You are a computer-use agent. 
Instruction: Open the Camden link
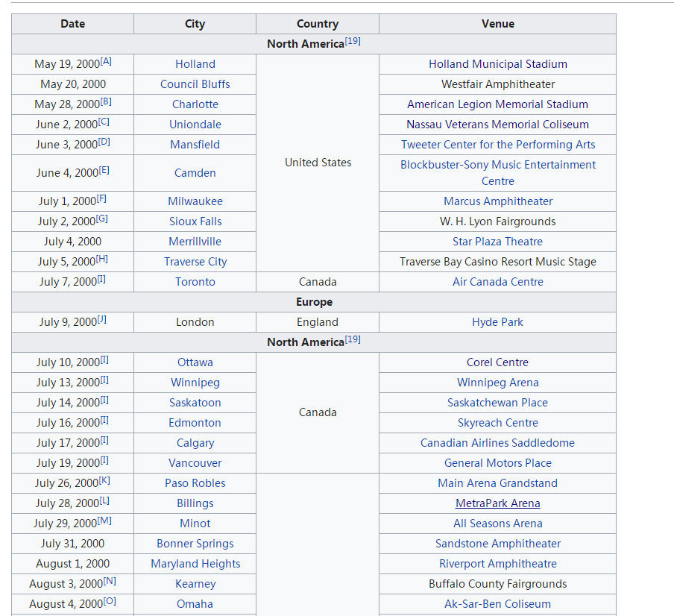[195, 173]
